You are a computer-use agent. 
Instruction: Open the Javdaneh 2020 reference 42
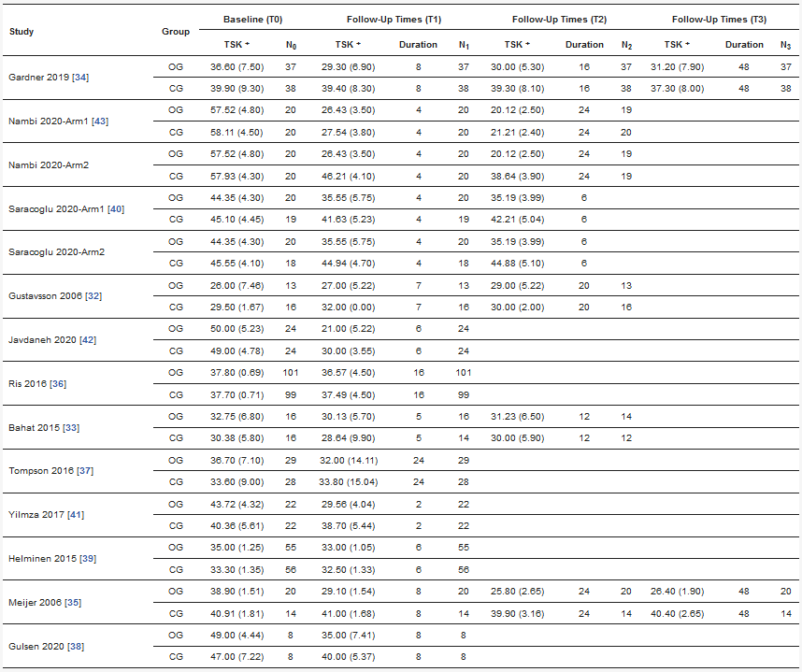[87, 340]
